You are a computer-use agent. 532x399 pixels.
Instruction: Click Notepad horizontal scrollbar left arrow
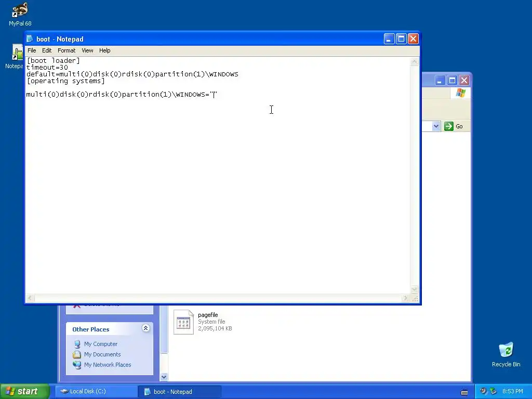tap(30, 298)
